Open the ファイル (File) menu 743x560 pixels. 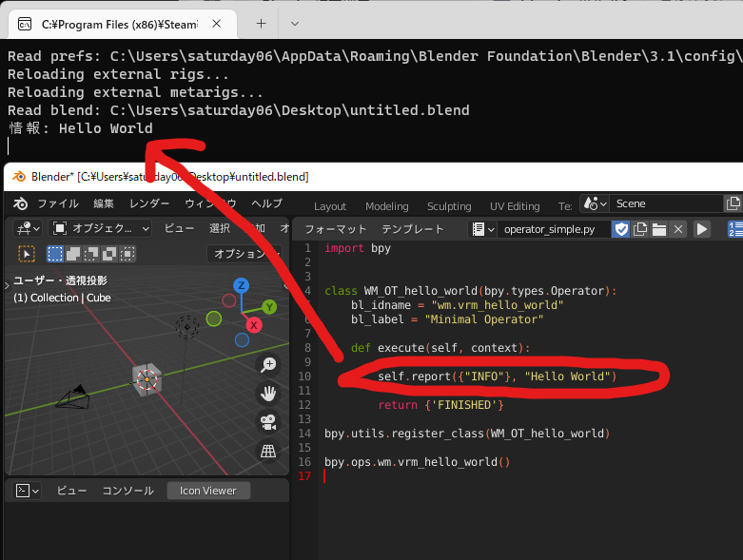tap(58, 203)
